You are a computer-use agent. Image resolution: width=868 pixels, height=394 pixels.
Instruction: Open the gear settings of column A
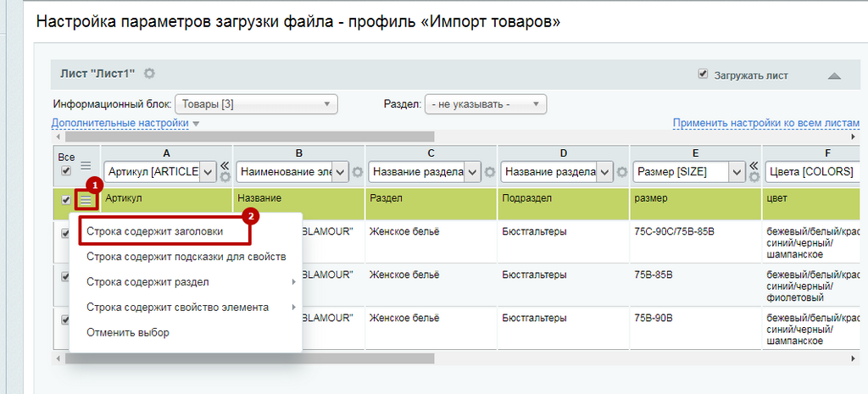(225, 177)
